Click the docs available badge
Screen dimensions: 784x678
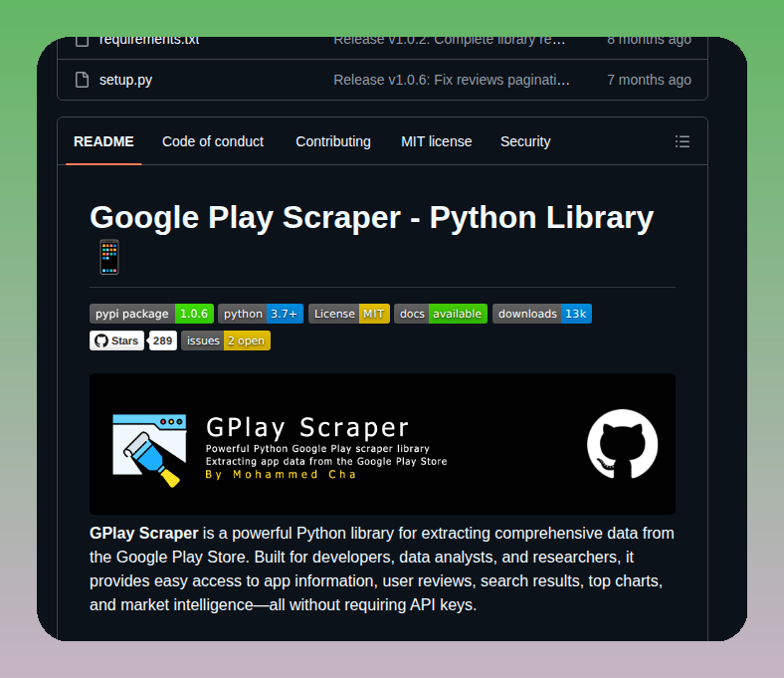[x=441, y=314]
